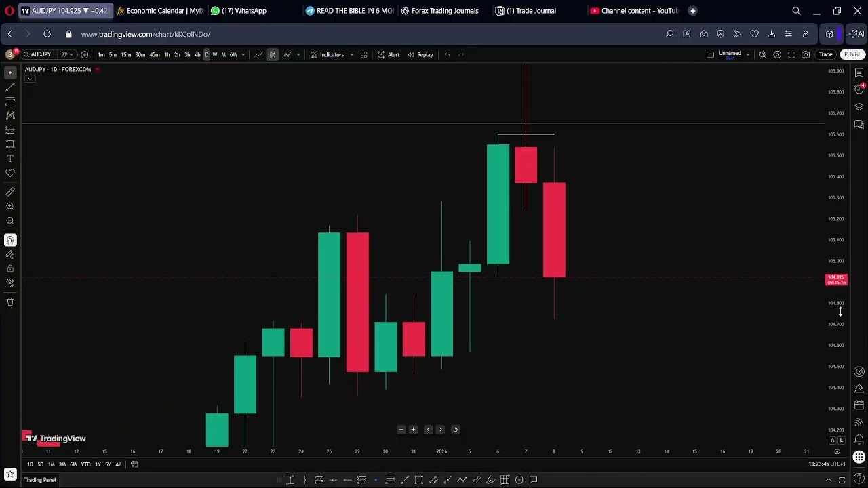Image resolution: width=868 pixels, height=488 pixels.
Task: Expand the chart type dropdown arrow
Action: (x=298, y=54)
